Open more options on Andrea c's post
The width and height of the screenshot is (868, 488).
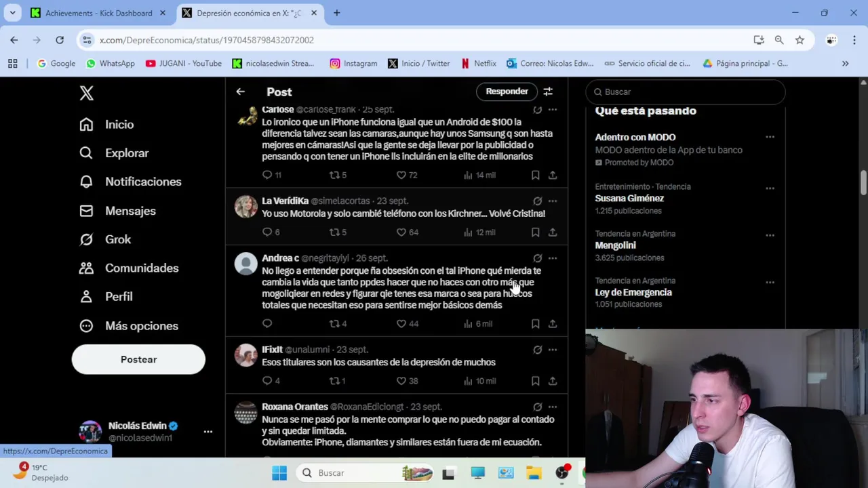(x=553, y=258)
